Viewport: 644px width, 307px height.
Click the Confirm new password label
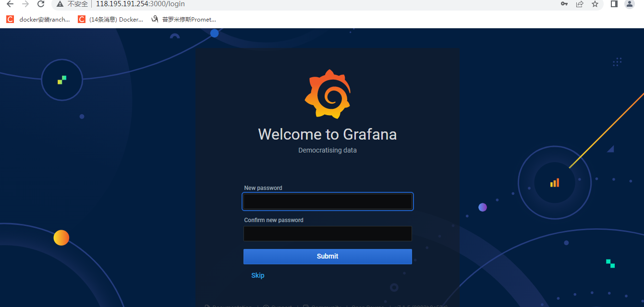[x=274, y=220]
